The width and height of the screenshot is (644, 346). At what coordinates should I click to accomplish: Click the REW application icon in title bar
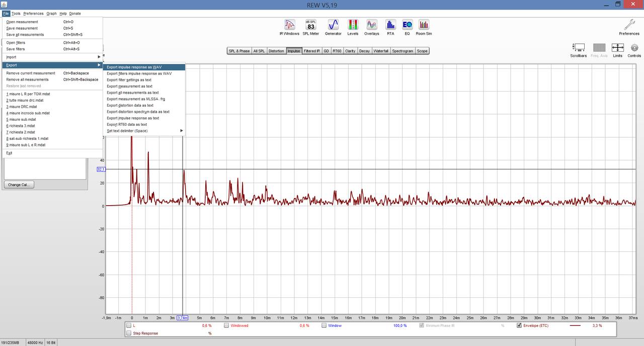pos(4,4)
